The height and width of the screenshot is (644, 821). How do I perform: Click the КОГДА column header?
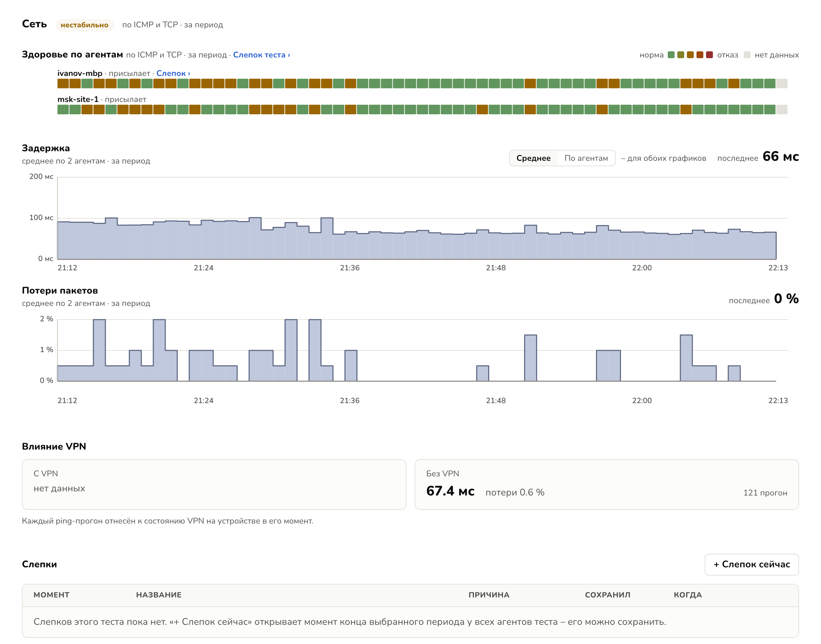point(688,595)
